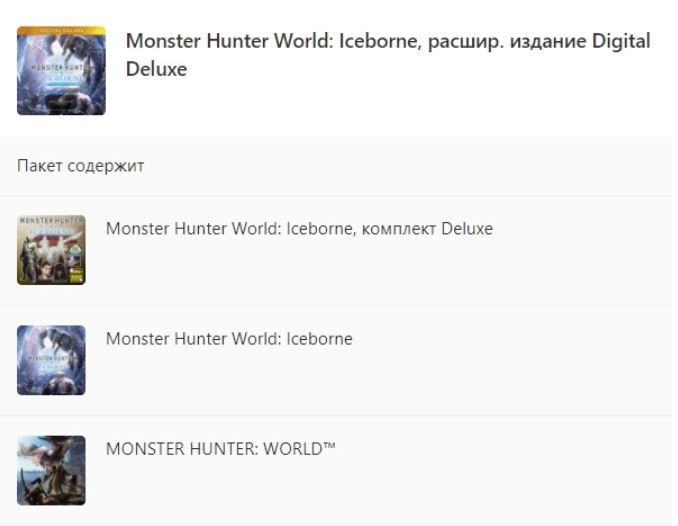
Task: Open the Digital Deluxe bundle cover image
Action: tap(61, 71)
